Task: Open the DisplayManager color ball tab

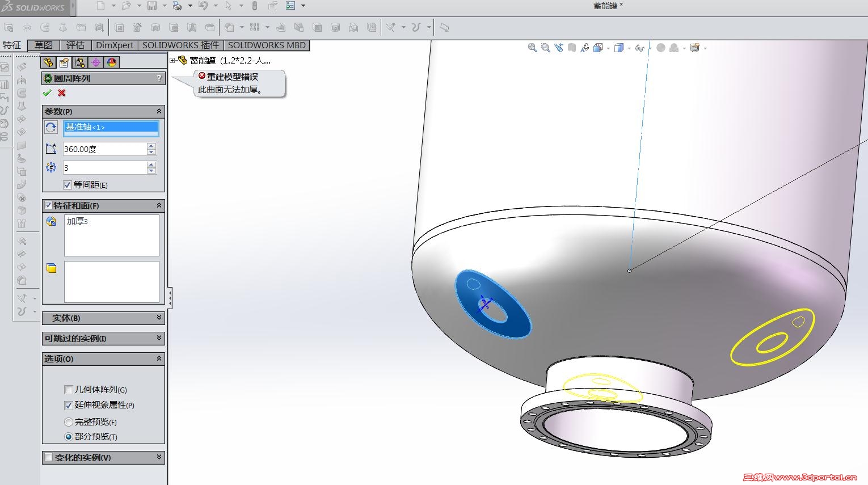Action: [x=112, y=62]
